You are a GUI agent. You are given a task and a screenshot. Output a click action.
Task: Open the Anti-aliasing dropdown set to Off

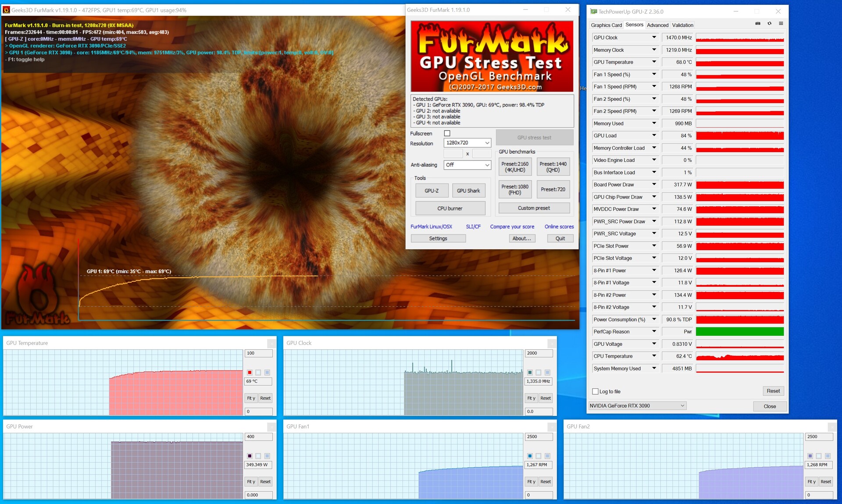click(x=467, y=165)
